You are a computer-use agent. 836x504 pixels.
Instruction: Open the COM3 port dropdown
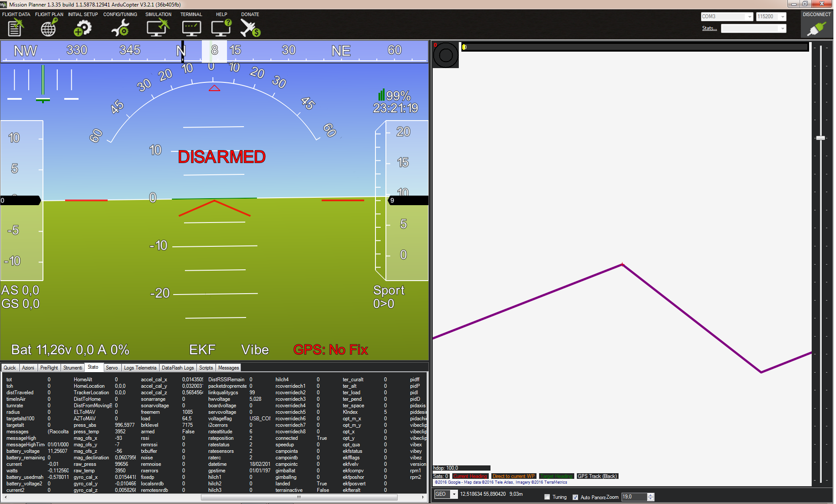click(727, 16)
